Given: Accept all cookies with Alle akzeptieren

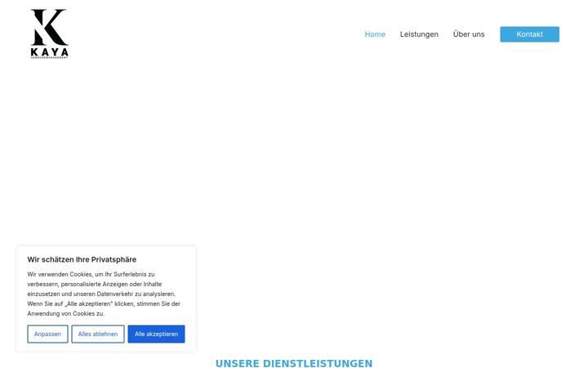Looking at the screenshot, I should coord(156,334).
